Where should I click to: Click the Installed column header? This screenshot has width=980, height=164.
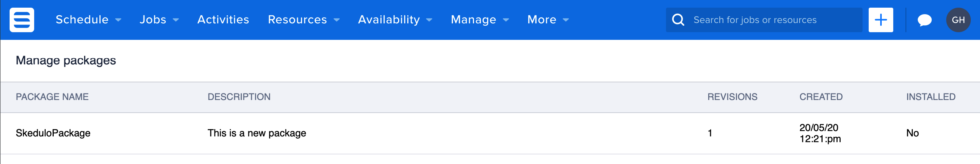930,97
